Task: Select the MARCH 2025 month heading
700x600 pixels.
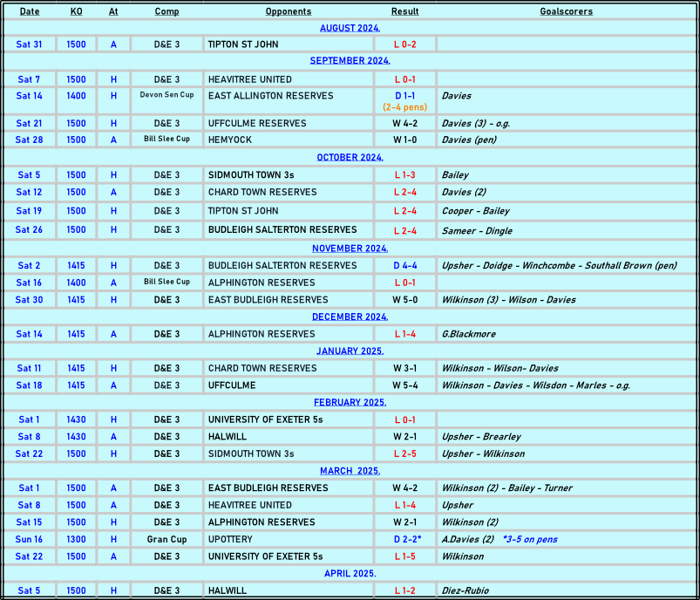Action: click(x=350, y=471)
